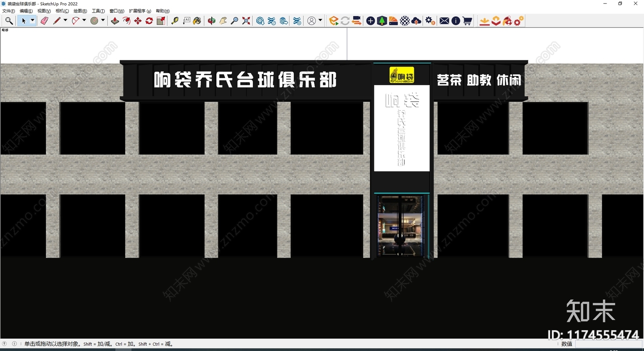Expand the Line tool dropdown arrow

pos(65,20)
